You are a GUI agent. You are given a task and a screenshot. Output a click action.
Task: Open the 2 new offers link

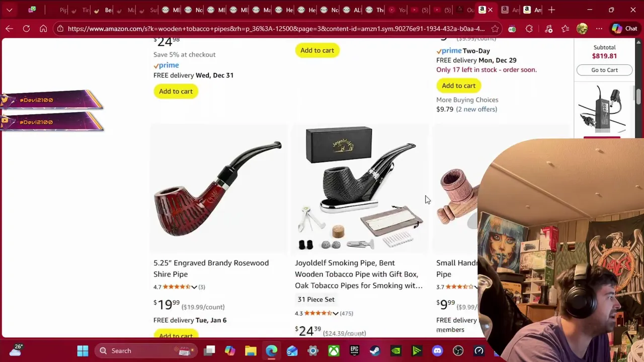[x=476, y=109]
